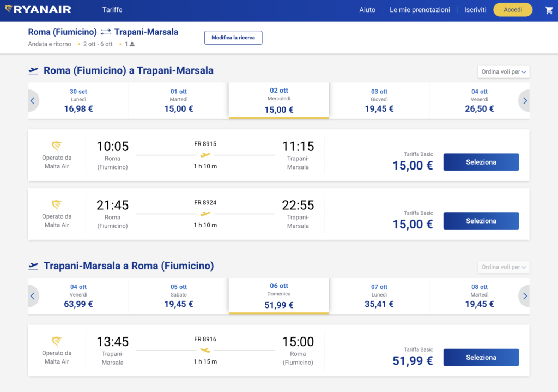Show later outbound dates with right arrow
Screen dimensions: 558x392
525,101
